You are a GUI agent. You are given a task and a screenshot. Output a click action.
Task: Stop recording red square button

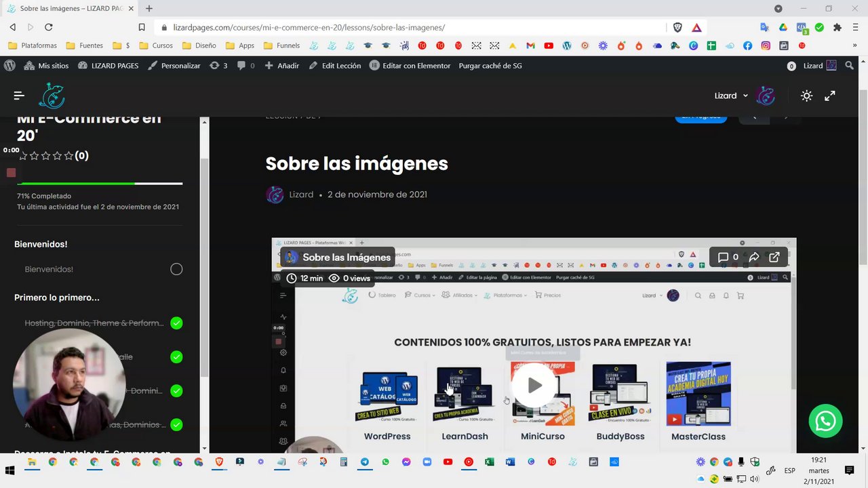11,173
